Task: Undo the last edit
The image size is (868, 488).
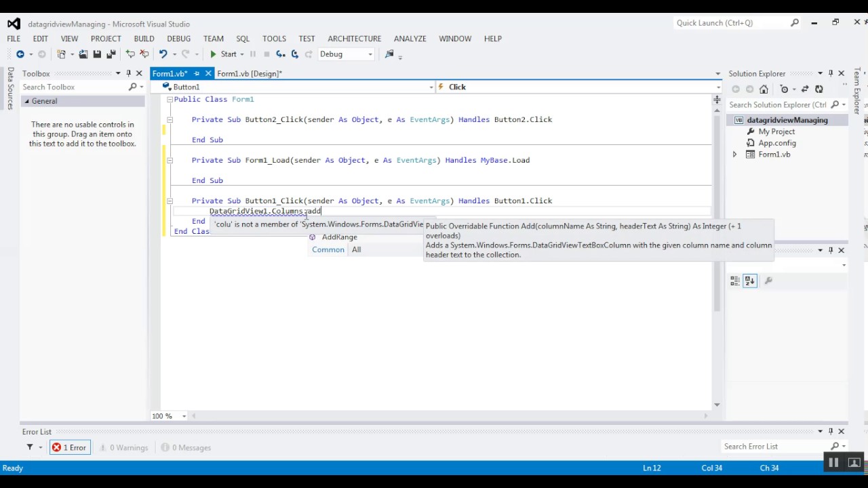Action: [x=163, y=54]
